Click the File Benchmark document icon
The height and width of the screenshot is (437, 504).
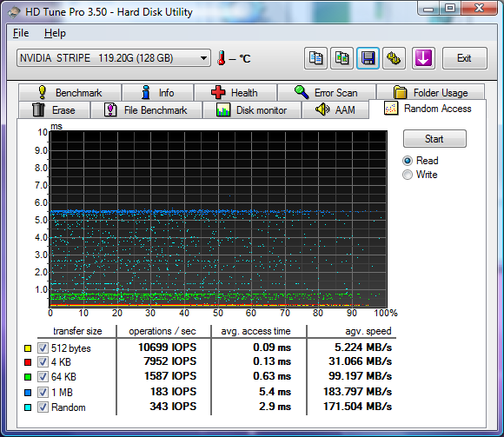[x=110, y=109]
